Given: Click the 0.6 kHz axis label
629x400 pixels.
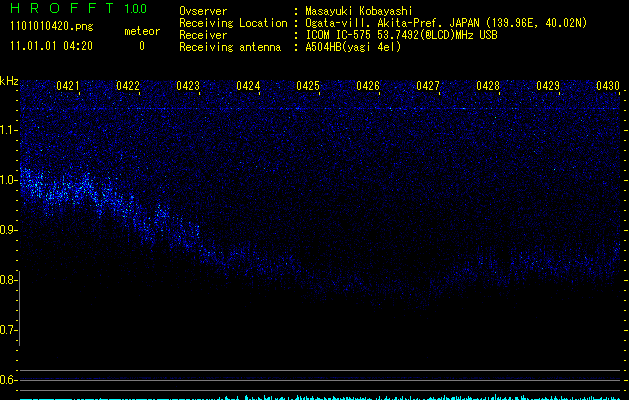Looking at the screenshot, I should point(8,380).
